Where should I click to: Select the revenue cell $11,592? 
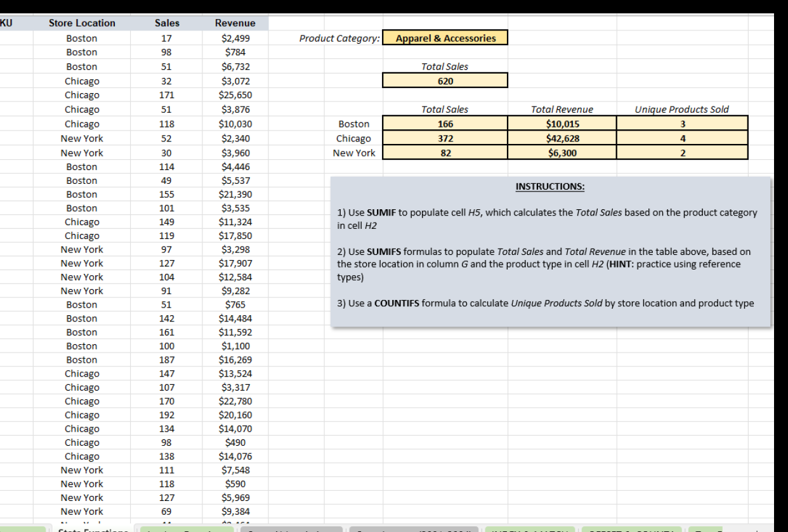[x=235, y=332]
